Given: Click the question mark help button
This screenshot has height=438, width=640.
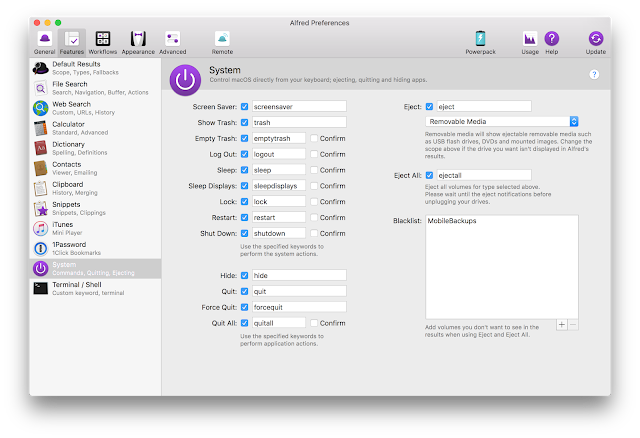Looking at the screenshot, I should (594, 74).
